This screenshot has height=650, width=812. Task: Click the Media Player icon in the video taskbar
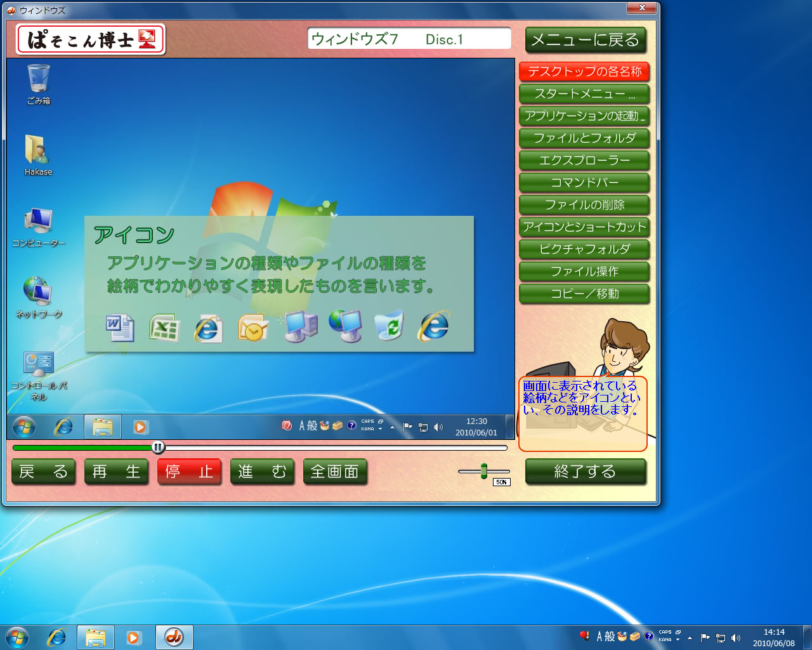click(140, 427)
